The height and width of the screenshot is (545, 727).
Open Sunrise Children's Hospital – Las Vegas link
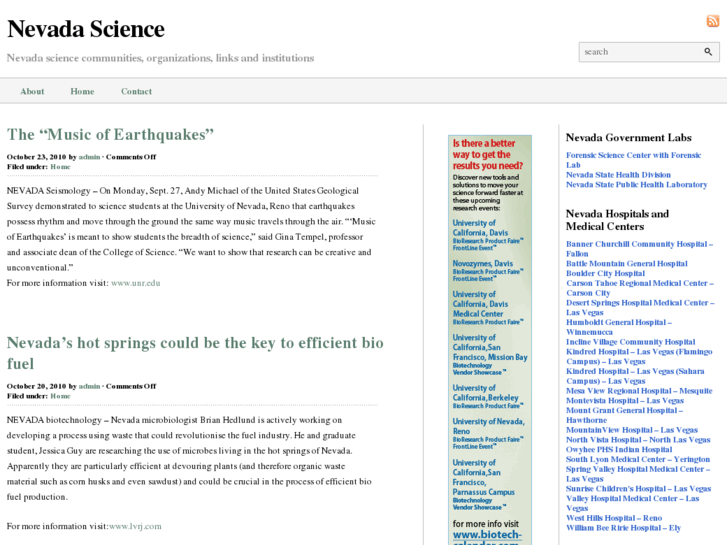click(x=638, y=488)
